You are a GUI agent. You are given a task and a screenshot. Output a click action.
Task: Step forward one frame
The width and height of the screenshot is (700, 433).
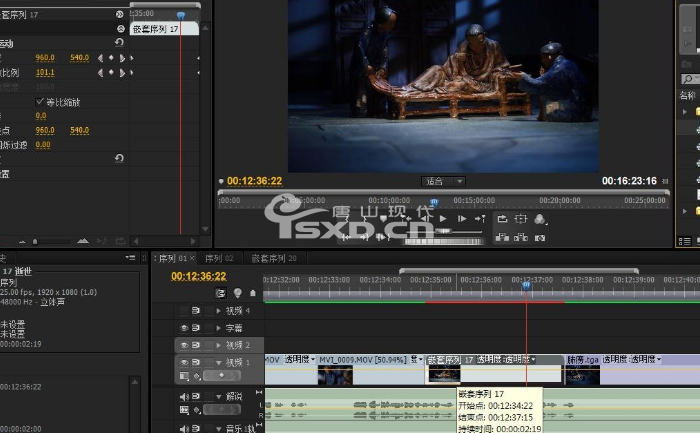[462, 219]
